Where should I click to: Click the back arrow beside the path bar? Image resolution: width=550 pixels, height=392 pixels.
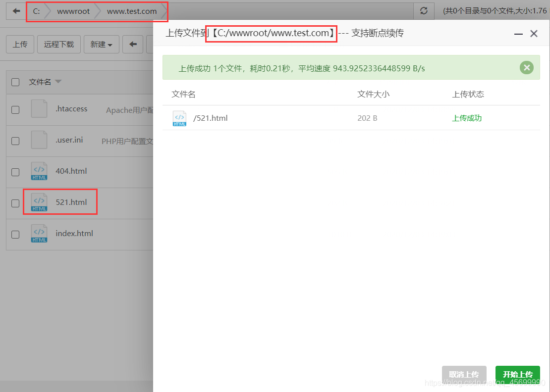16,11
